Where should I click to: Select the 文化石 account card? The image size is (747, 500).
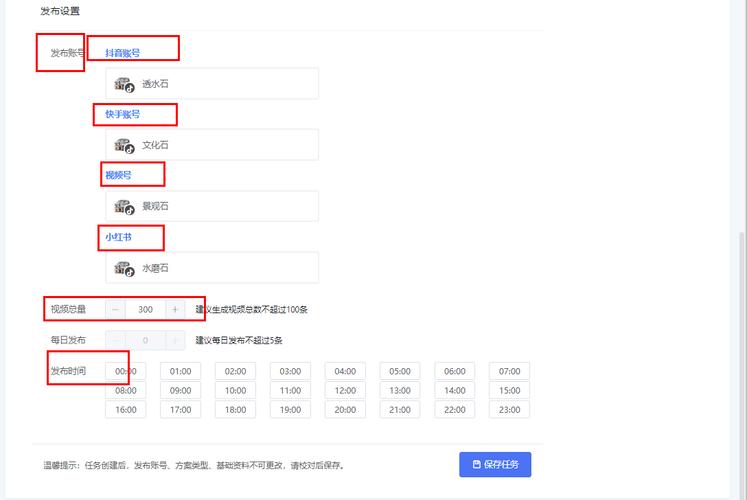212,145
